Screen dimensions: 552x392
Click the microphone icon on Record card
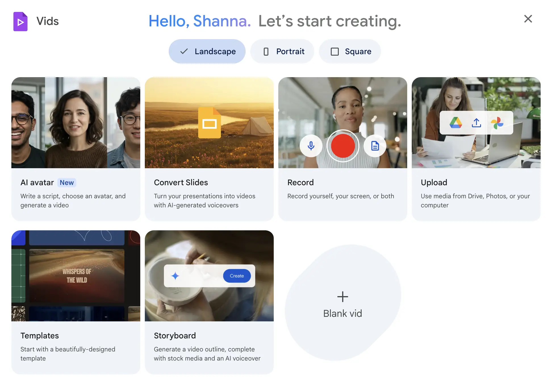tap(311, 146)
